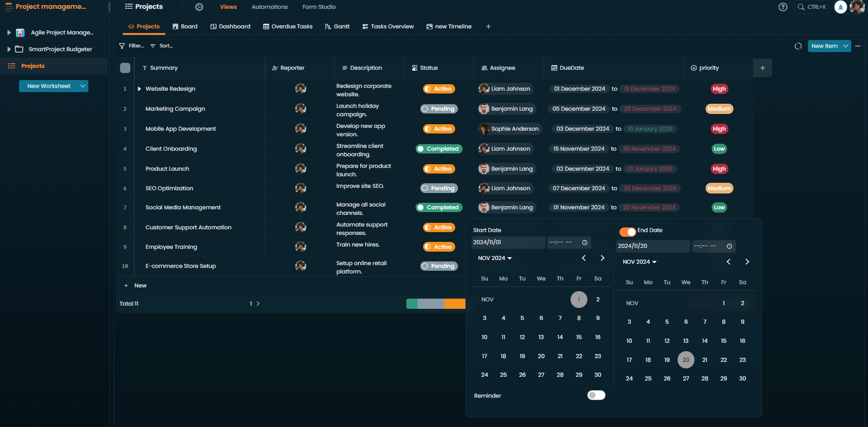Open the Automations menu
The image size is (868, 427).
(269, 7)
